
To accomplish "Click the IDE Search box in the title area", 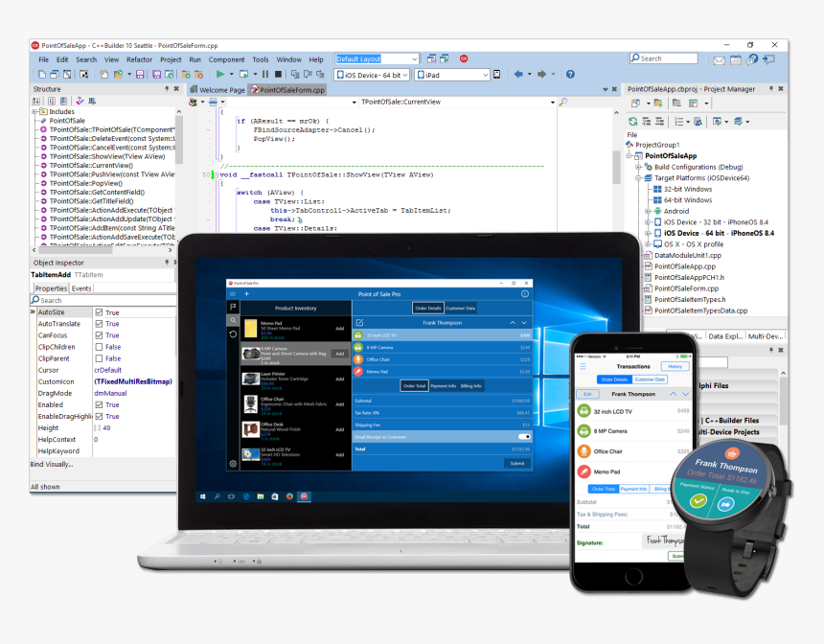I will coord(664,58).
